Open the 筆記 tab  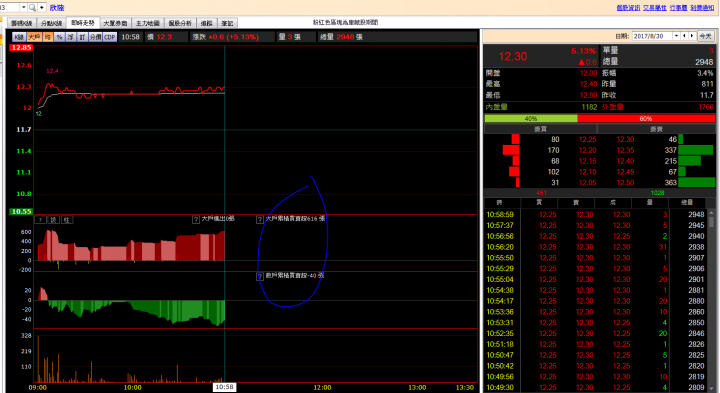pyautogui.click(x=227, y=23)
